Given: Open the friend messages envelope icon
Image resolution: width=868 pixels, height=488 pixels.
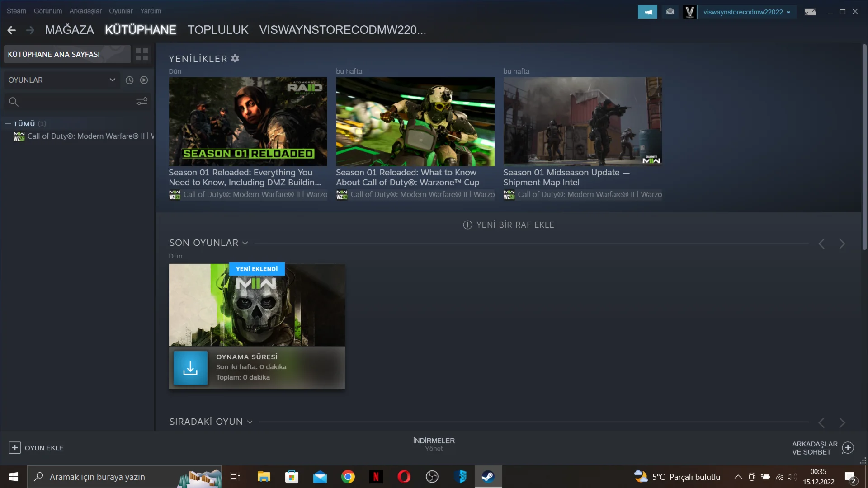Looking at the screenshot, I should [x=670, y=12].
